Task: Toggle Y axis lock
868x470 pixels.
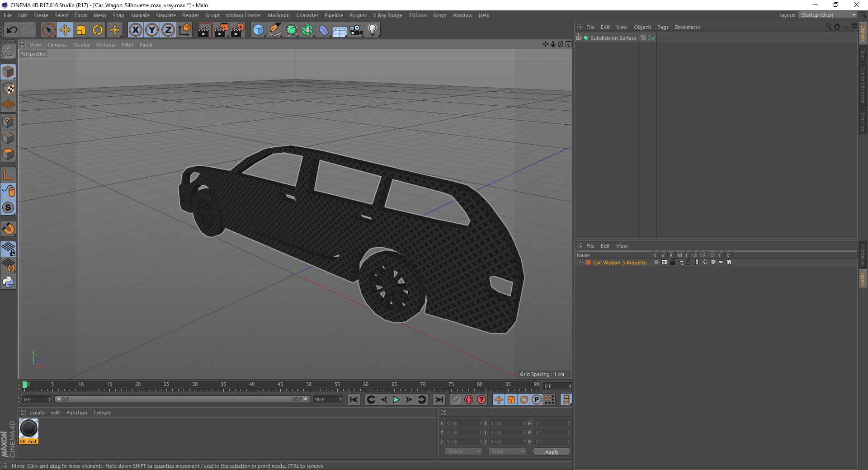Action: tap(152, 30)
